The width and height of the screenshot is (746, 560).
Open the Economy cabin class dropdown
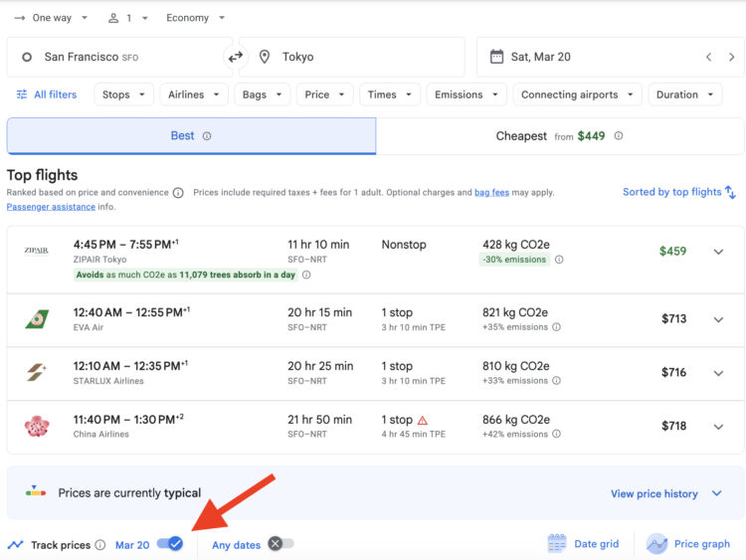[x=195, y=18]
